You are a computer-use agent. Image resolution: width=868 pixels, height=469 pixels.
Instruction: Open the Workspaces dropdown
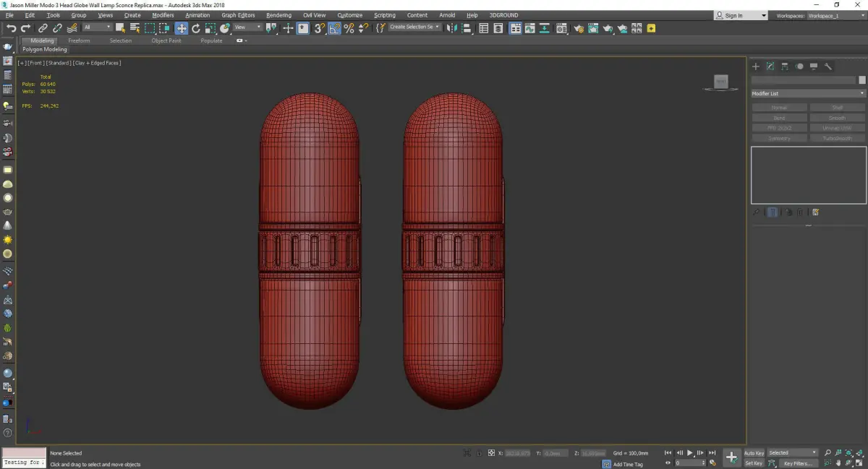pyautogui.click(x=835, y=15)
